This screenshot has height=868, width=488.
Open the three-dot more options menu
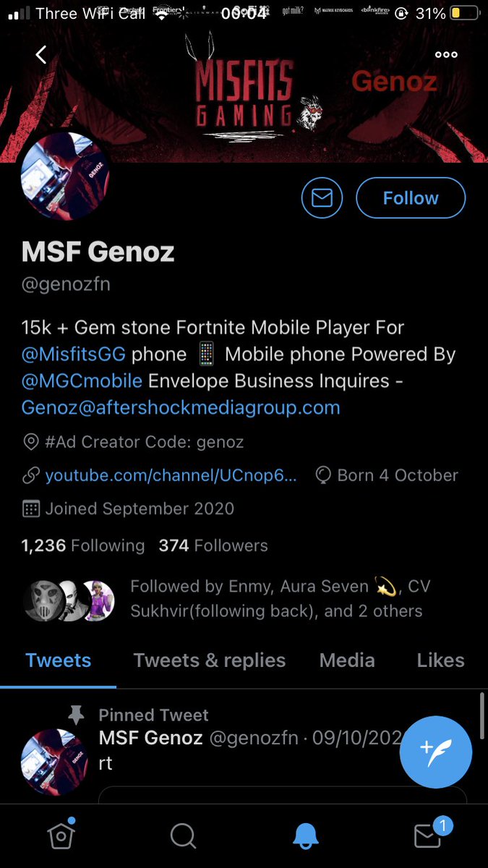tap(446, 54)
